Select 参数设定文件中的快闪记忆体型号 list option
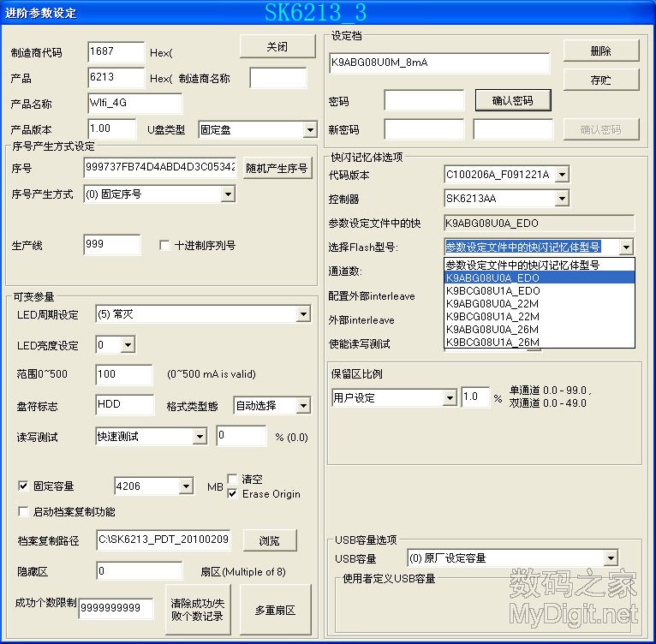 click(540, 265)
